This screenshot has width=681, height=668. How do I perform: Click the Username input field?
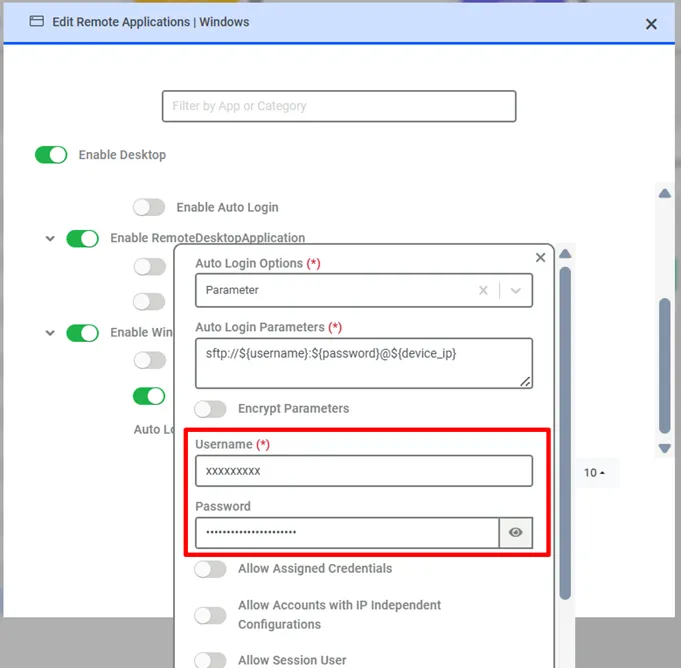(364, 471)
